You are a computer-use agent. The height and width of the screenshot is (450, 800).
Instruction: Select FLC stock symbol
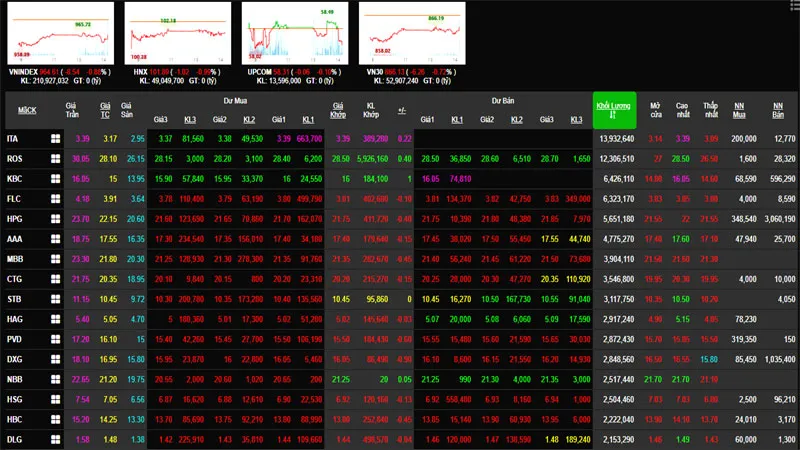click(14, 199)
